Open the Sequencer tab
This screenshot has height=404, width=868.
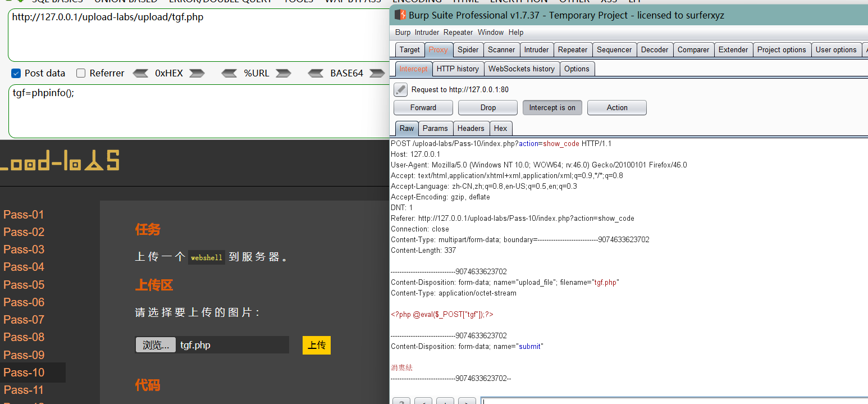(x=614, y=49)
